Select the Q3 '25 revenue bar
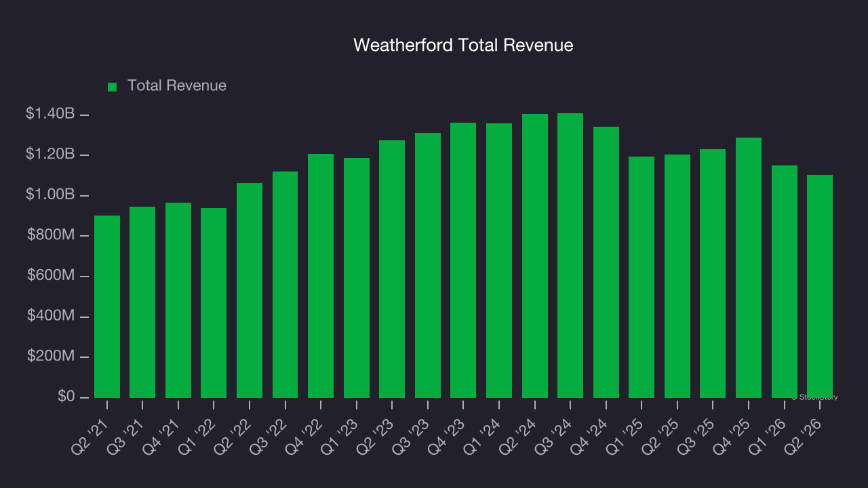 pyautogui.click(x=713, y=273)
